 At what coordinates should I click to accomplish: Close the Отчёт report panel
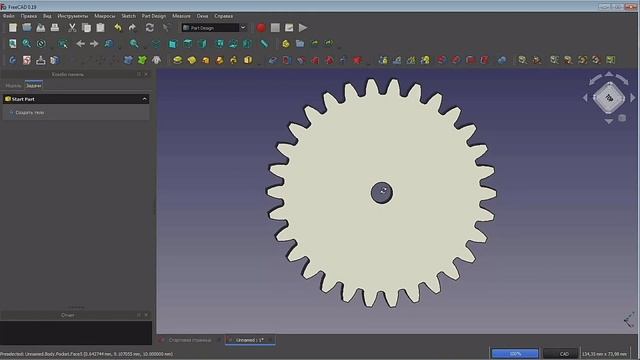(x=146, y=315)
